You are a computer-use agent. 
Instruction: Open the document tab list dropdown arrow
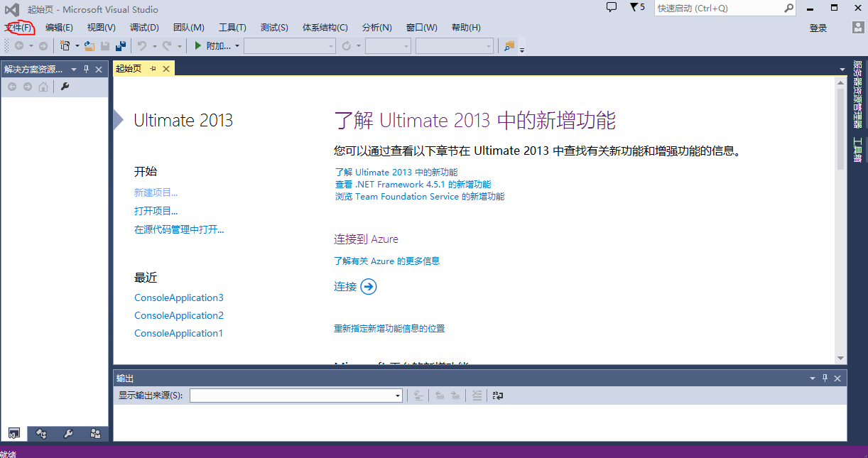tap(842, 70)
